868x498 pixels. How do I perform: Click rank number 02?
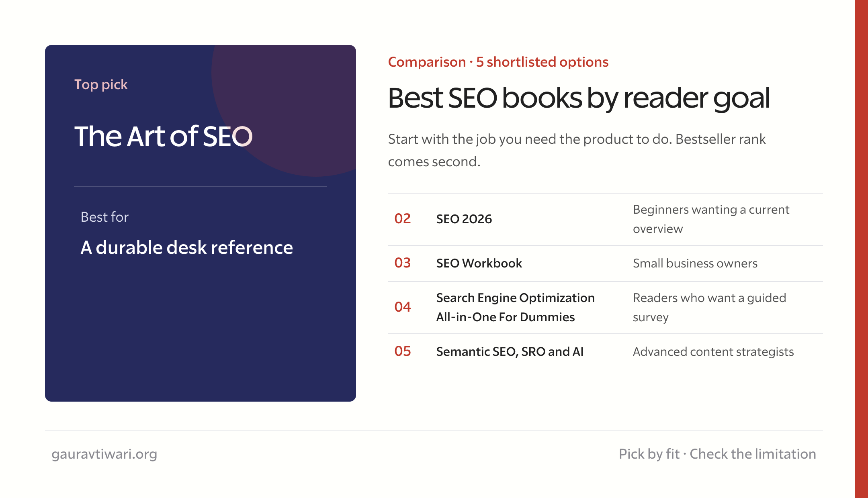pos(403,219)
